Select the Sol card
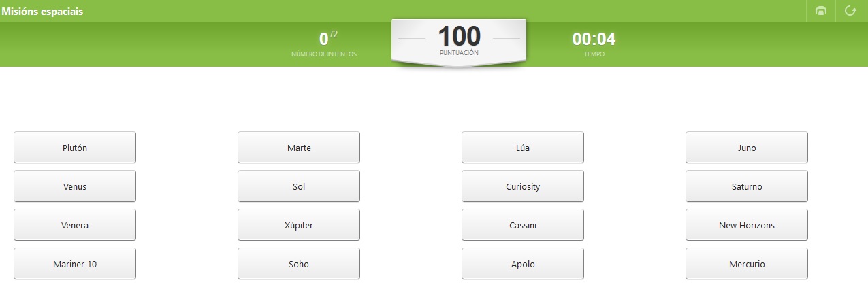868x289 pixels. point(299,186)
